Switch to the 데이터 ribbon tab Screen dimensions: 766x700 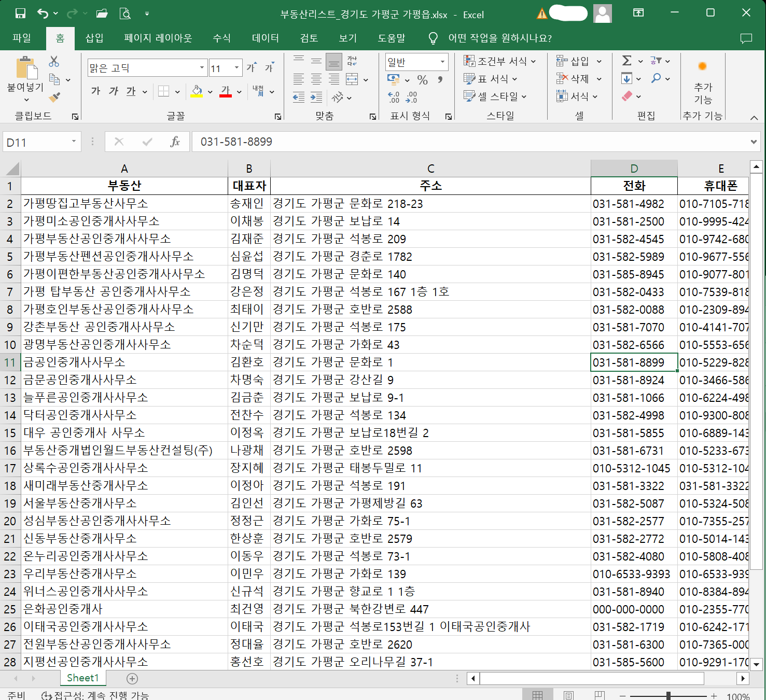[x=266, y=38]
